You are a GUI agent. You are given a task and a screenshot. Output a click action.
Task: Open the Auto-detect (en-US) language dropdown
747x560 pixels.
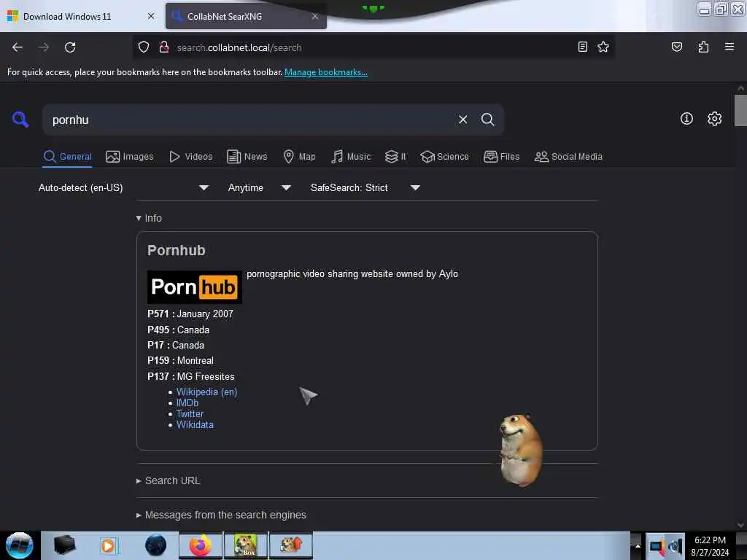(123, 187)
